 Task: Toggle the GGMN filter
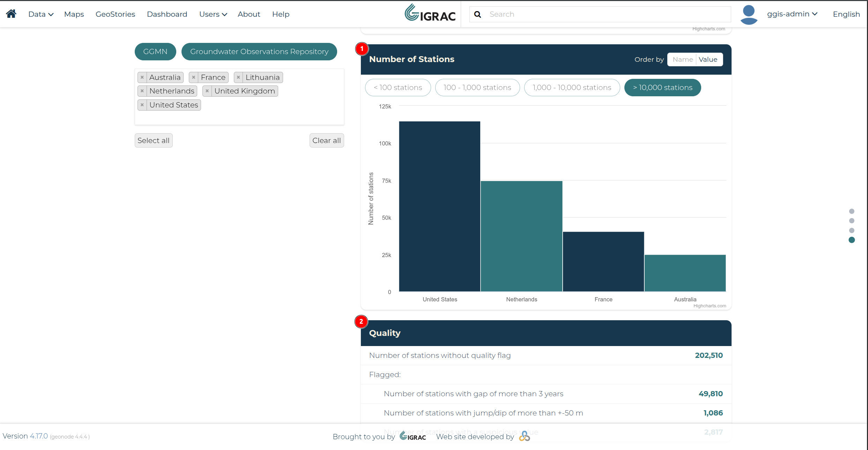[x=155, y=52]
